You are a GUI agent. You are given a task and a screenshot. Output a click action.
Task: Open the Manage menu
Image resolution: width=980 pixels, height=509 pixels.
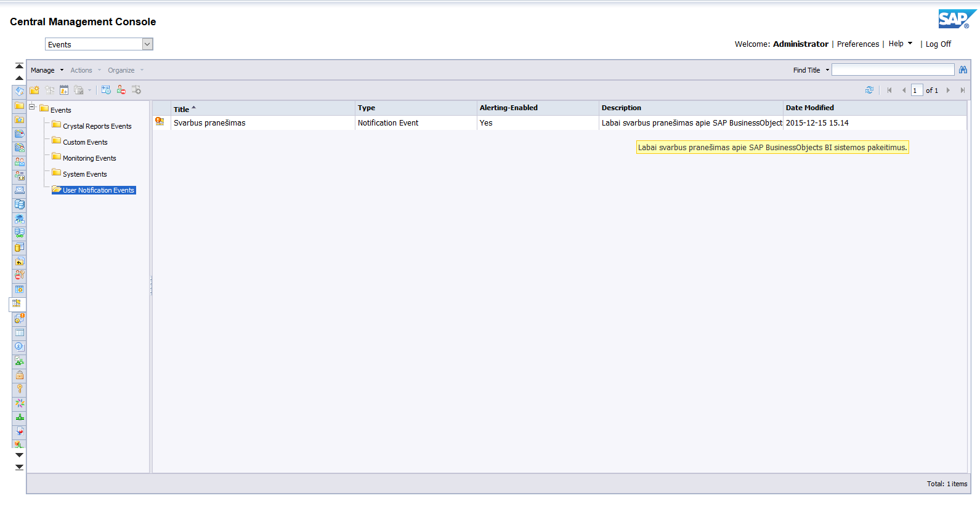coord(47,70)
